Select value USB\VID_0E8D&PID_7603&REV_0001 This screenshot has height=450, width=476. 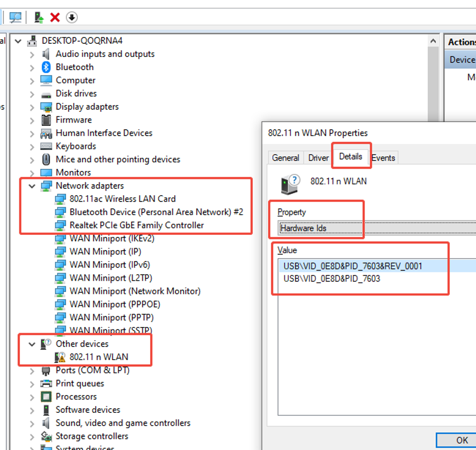pyautogui.click(x=353, y=266)
